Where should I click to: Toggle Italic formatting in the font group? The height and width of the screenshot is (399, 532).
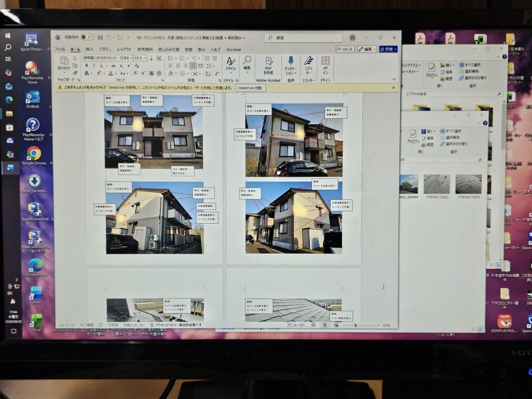point(93,66)
